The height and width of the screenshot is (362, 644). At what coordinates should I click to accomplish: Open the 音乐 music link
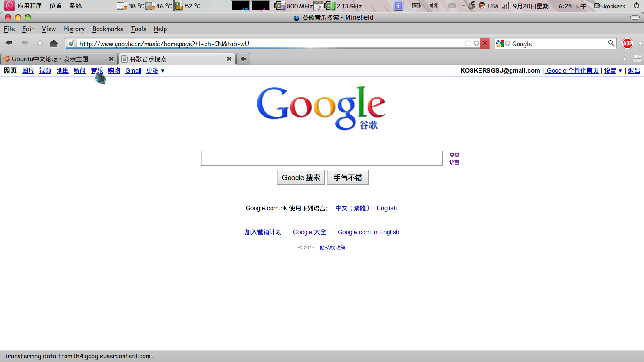click(x=97, y=71)
